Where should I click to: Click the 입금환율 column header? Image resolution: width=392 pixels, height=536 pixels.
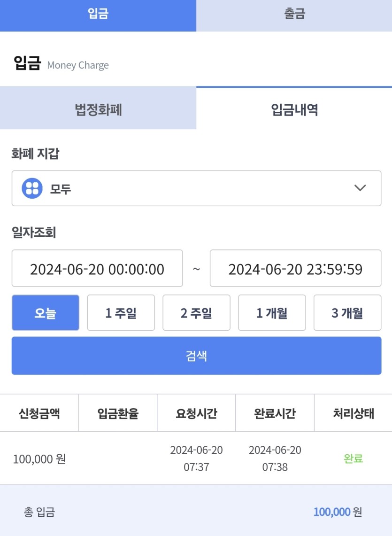[118, 413]
